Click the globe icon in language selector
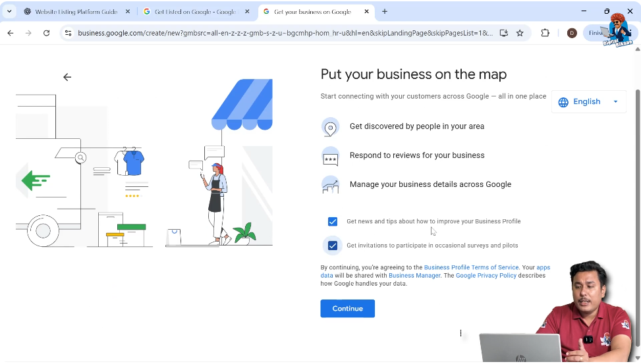Screen dimensions: 641x364 tap(563, 102)
